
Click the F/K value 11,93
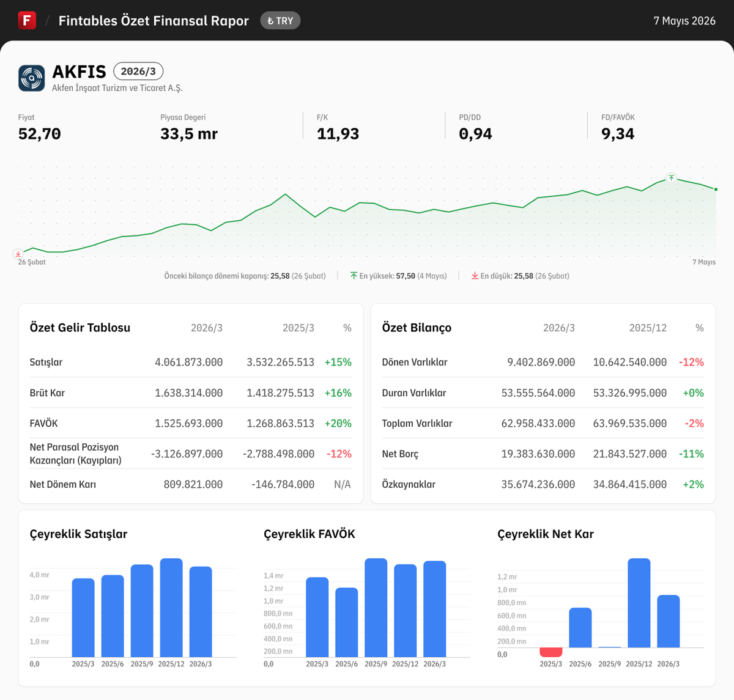(338, 134)
